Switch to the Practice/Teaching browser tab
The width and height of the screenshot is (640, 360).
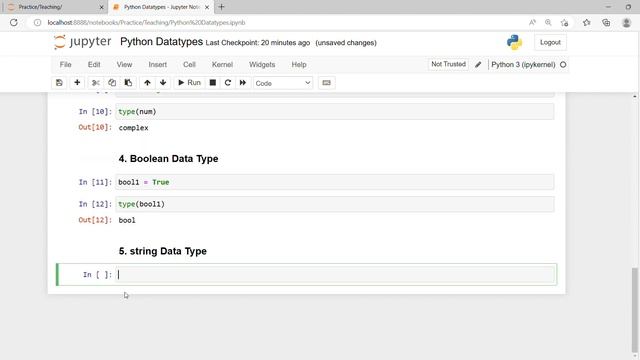coord(52,7)
